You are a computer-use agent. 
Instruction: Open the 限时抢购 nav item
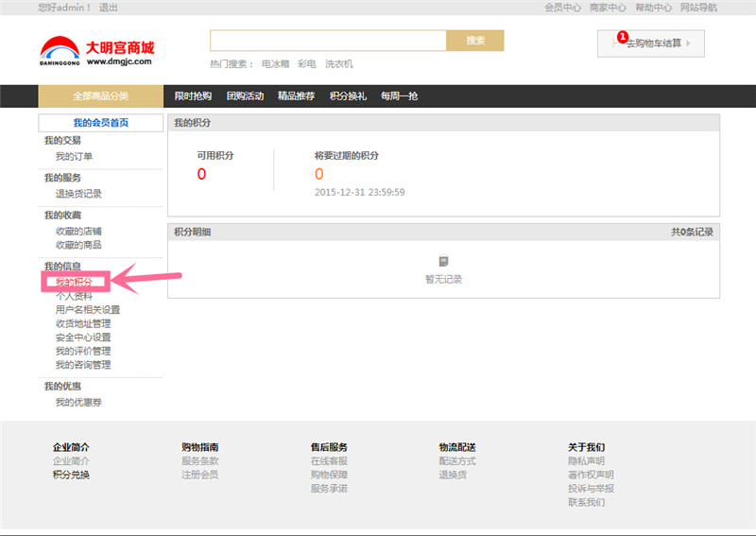point(193,96)
